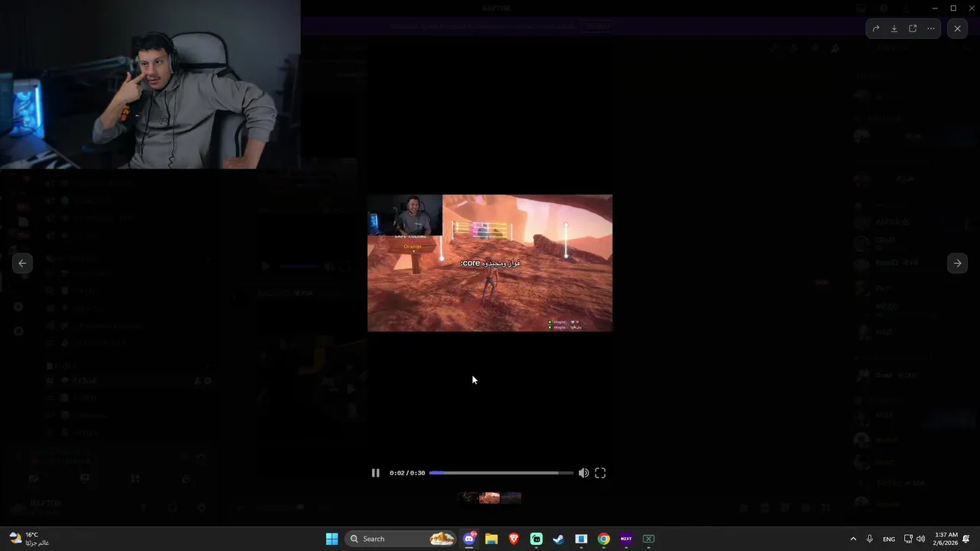Open Google Chrome from the taskbar
Screen dimensions: 980x551
click(x=604, y=539)
